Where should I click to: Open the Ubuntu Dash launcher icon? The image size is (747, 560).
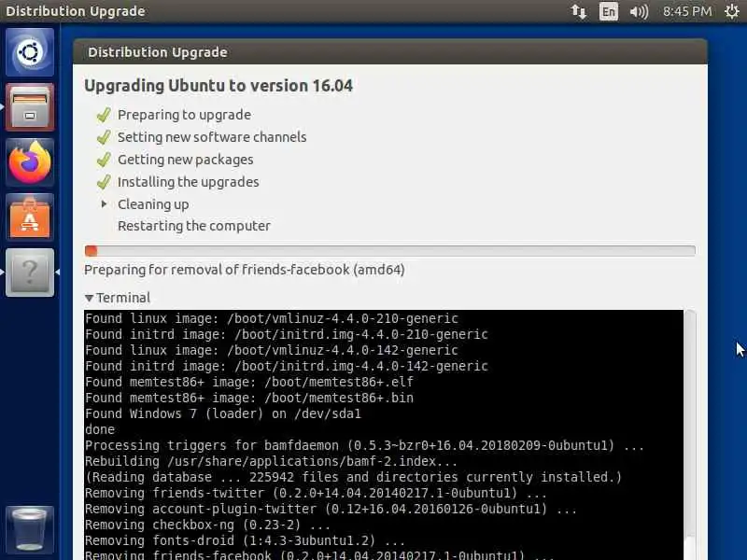click(30, 52)
